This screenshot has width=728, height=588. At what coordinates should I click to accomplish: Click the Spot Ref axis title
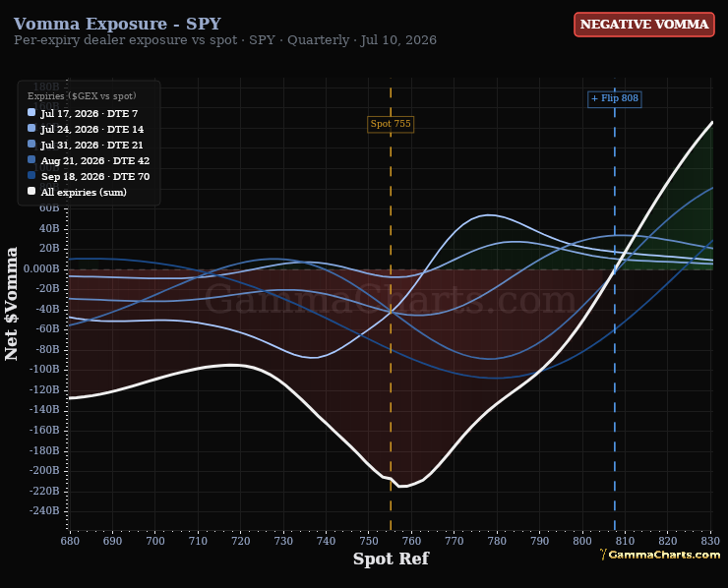point(391,559)
